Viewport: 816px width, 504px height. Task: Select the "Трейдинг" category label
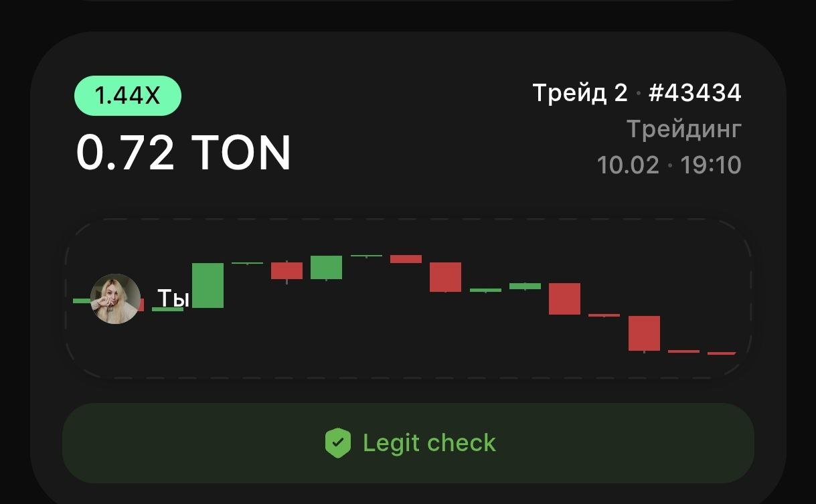pos(684,129)
